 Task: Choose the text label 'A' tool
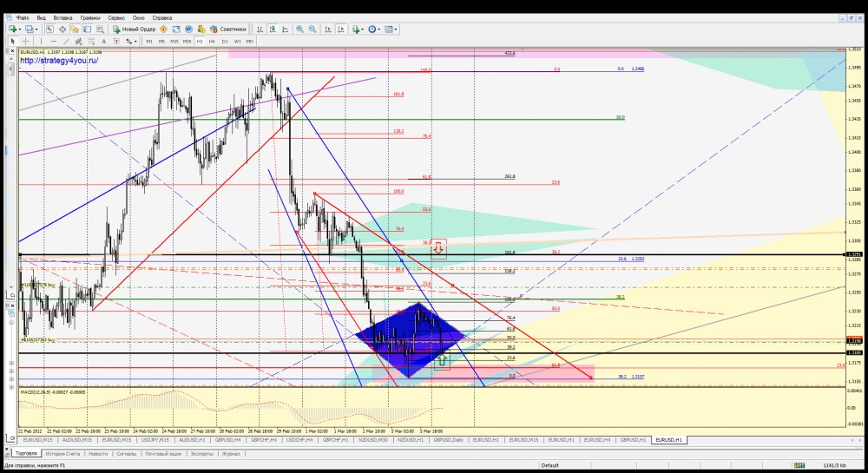(102, 41)
